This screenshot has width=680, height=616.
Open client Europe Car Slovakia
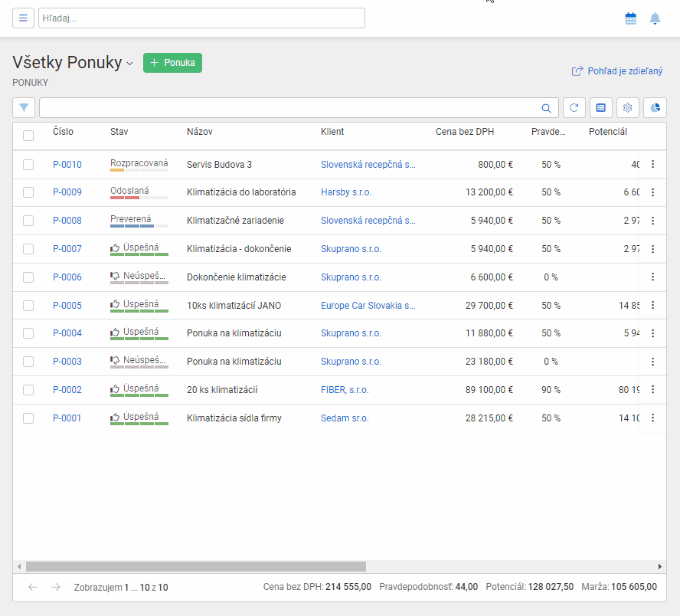tap(368, 306)
